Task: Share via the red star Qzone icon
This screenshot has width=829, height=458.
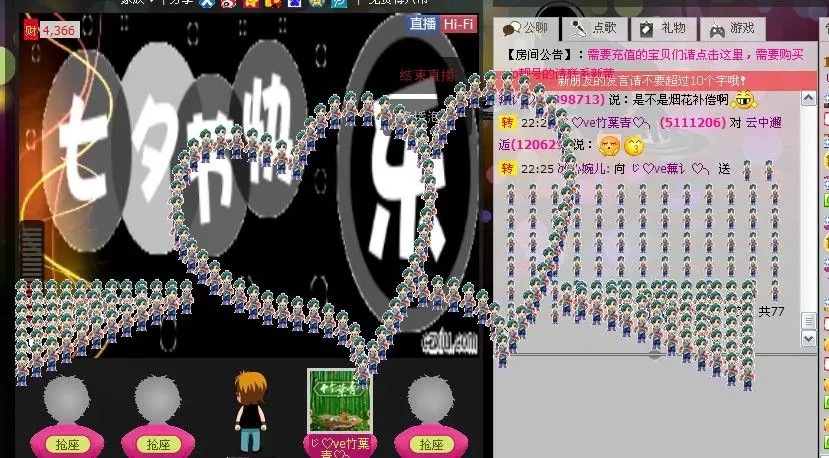Action: click(251, 3)
